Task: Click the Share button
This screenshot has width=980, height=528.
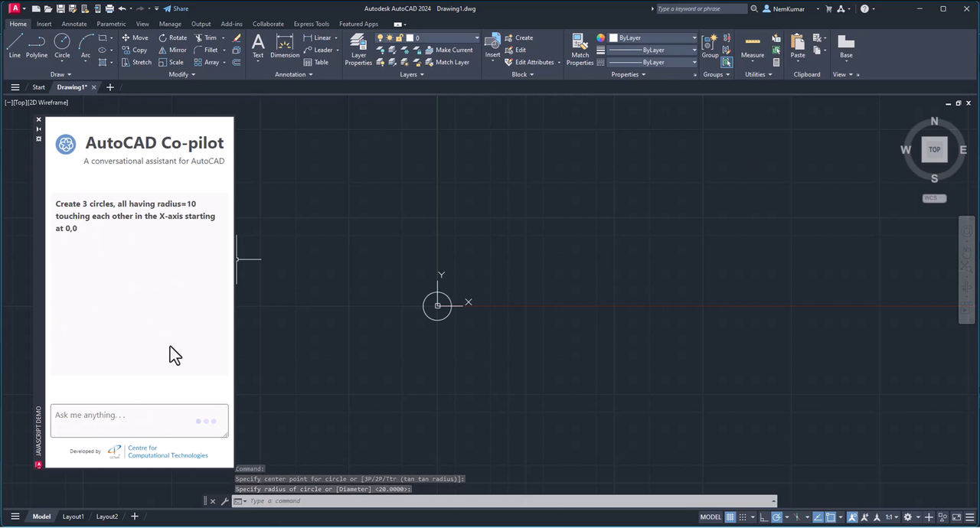Action: pyautogui.click(x=175, y=8)
